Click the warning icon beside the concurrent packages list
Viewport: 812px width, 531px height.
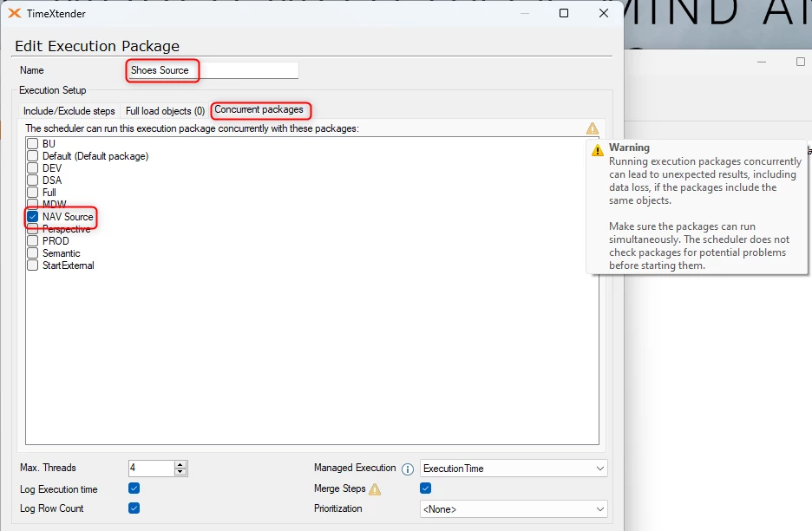[x=593, y=128]
